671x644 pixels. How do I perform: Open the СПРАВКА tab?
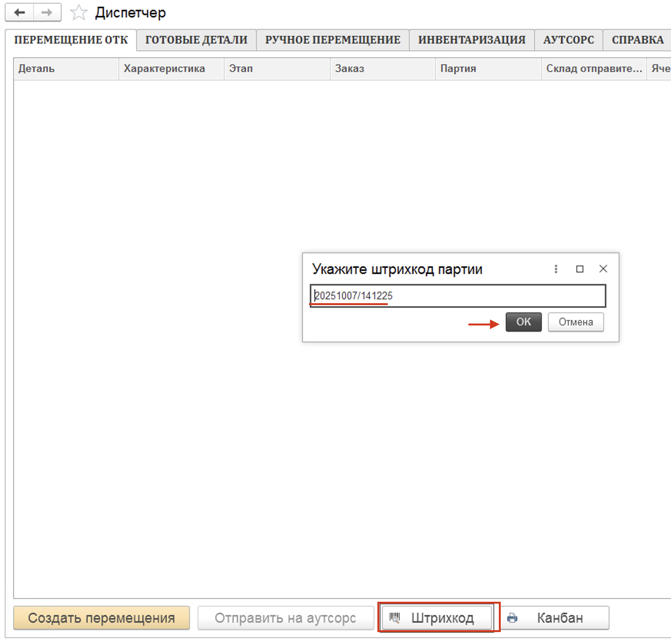(637, 40)
